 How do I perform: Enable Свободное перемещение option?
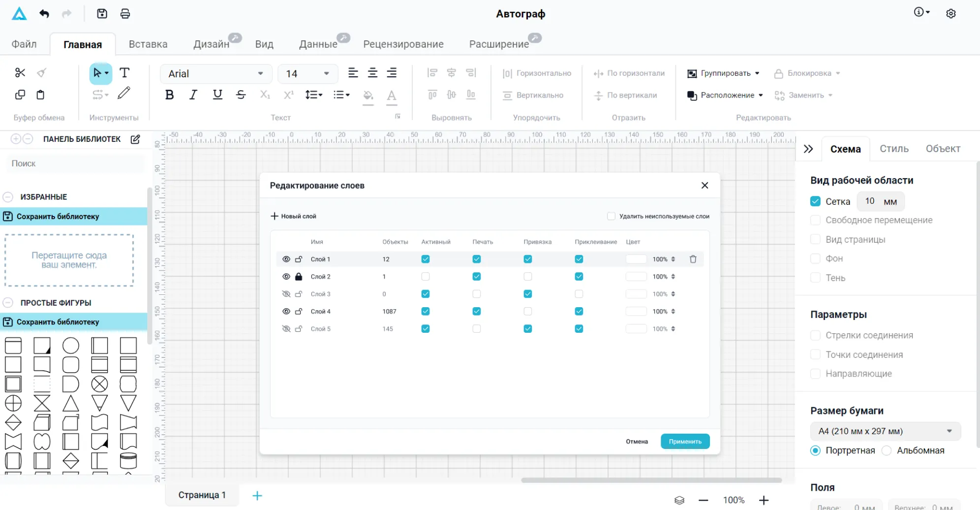pos(816,220)
